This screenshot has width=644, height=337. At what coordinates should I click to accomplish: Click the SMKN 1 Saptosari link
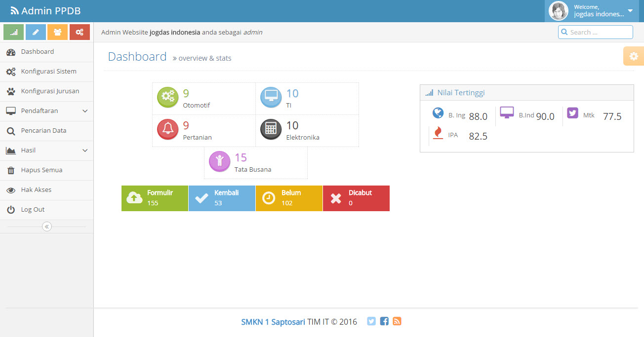273,322
